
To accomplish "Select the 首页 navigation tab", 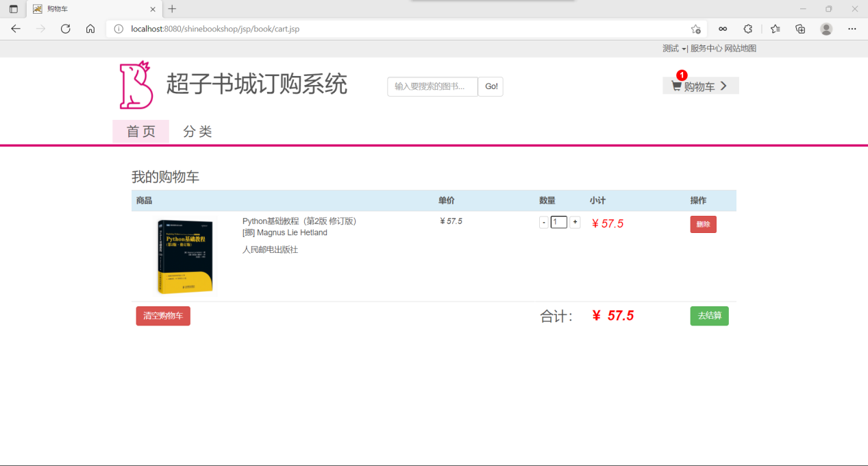I will (x=141, y=132).
